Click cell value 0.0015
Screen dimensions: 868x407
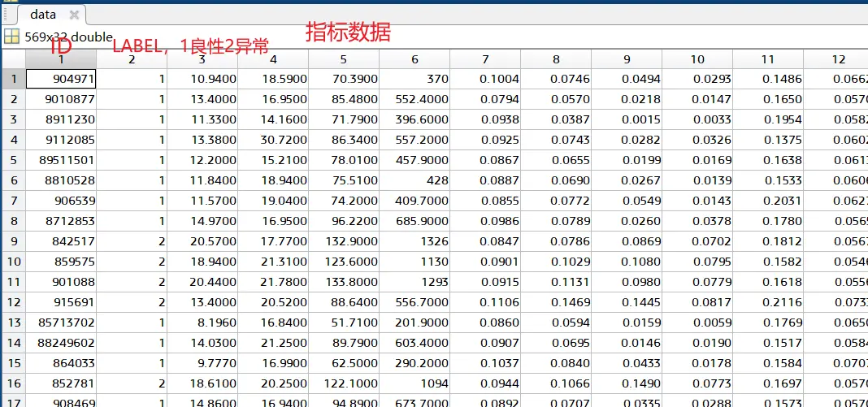627,119
